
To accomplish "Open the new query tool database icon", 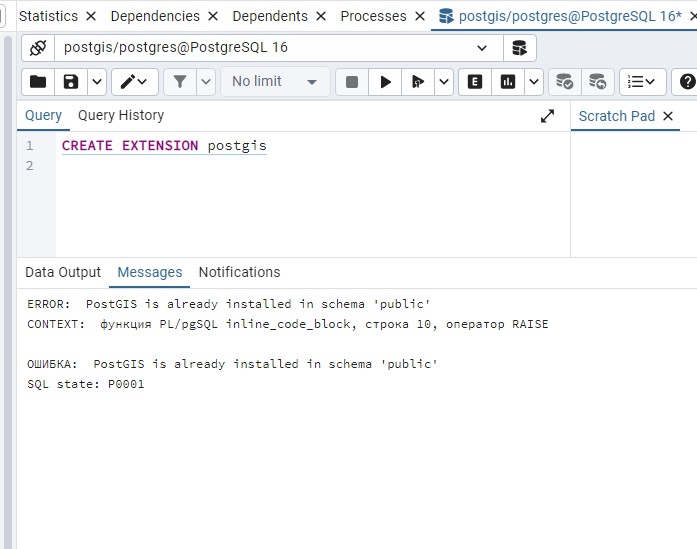I will [x=519, y=48].
